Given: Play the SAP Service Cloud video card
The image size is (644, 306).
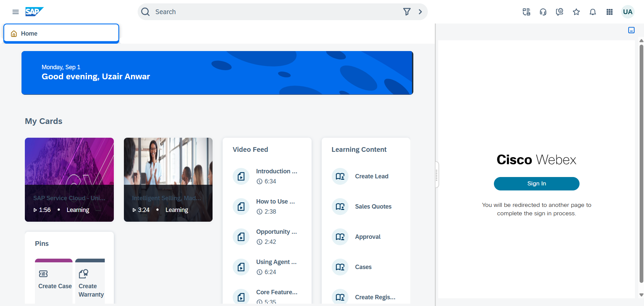Looking at the screenshot, I should (x=69, y=179).
